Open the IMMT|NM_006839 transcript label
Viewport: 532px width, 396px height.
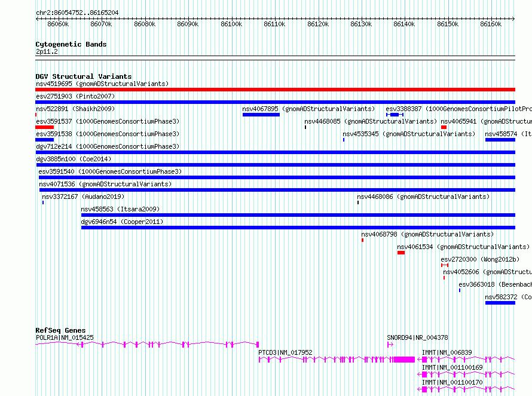tap(447, 352)
